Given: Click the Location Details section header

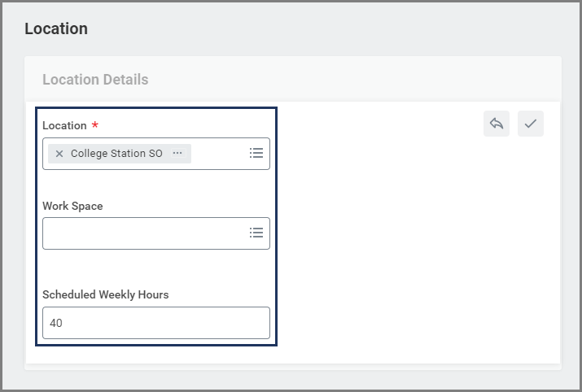Looking at the screenshot, I should 95,80.
